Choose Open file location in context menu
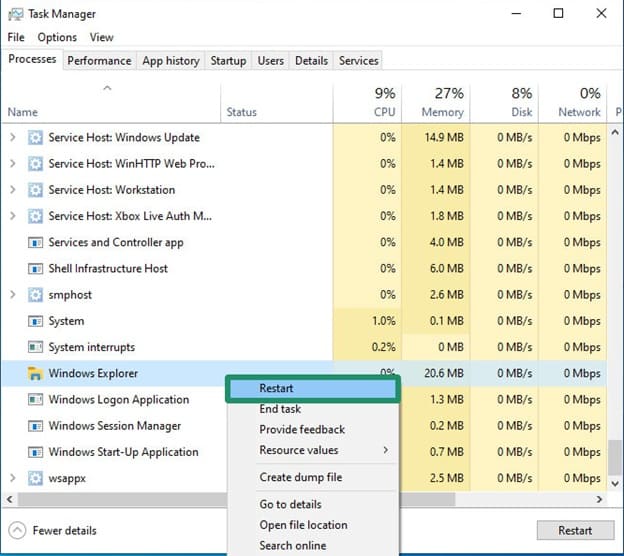624x556 pixels. (312, 525)
